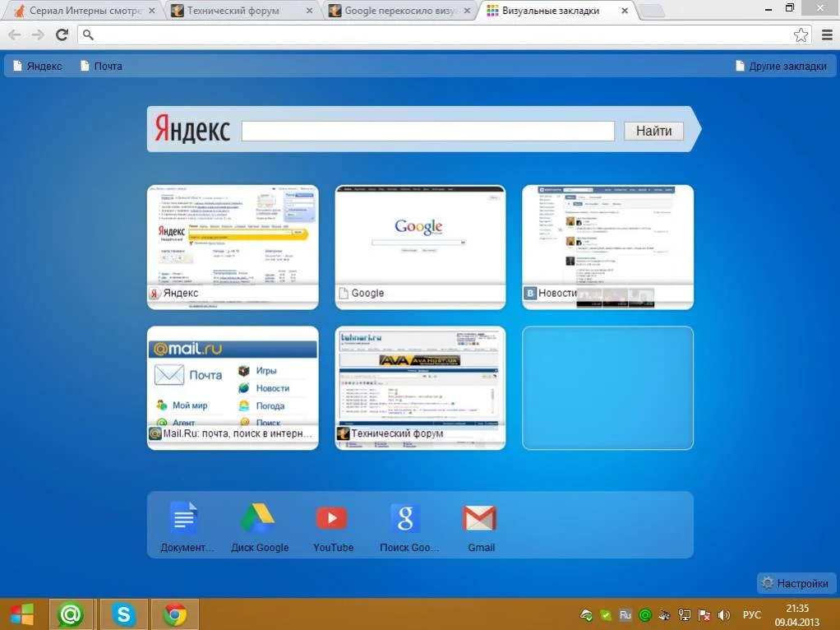This screenshot has width=840, height=630.
Task: Bookmark this page with the star icon
Action: [801, 35]
